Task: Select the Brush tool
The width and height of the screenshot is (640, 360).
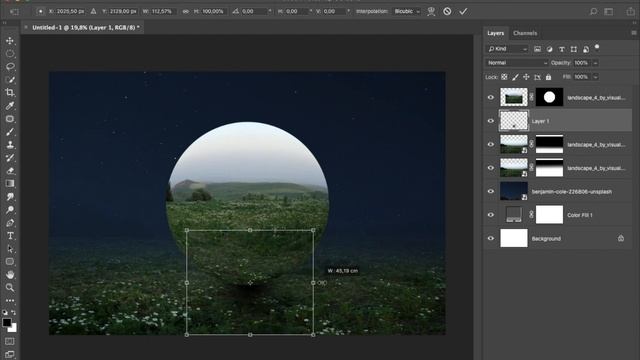Action: click(10, 132)
